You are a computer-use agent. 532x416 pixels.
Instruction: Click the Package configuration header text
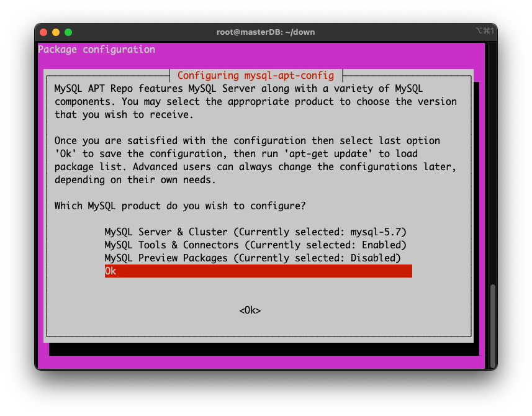click(x=96, y=50)
